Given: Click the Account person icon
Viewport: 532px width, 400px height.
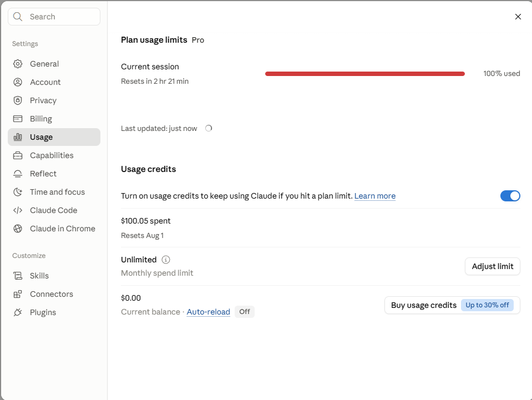Looking at the screenshot, I should pos(18,82).
